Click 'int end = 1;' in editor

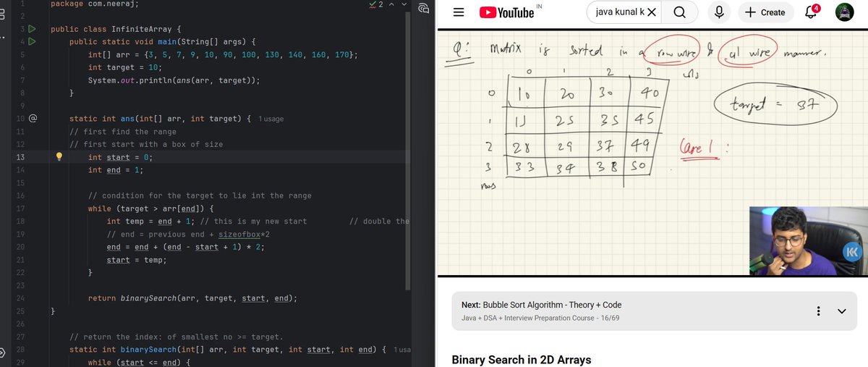click(x=116, y=170)
